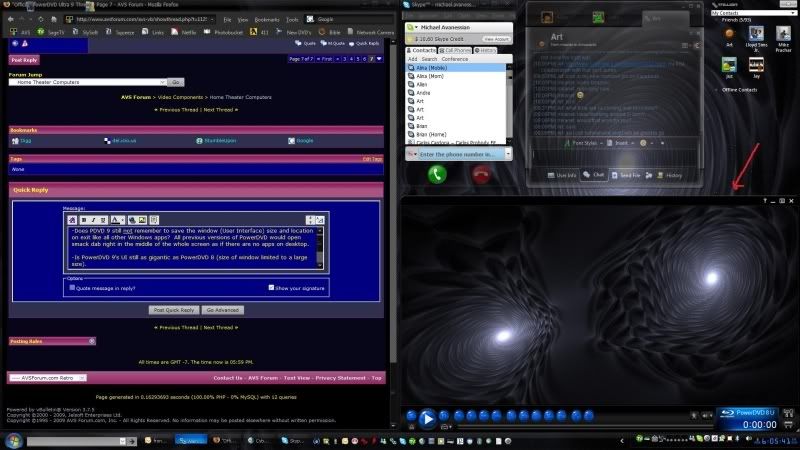
Task: Click the Firefox Back arrow
Action: coord(11,19)
